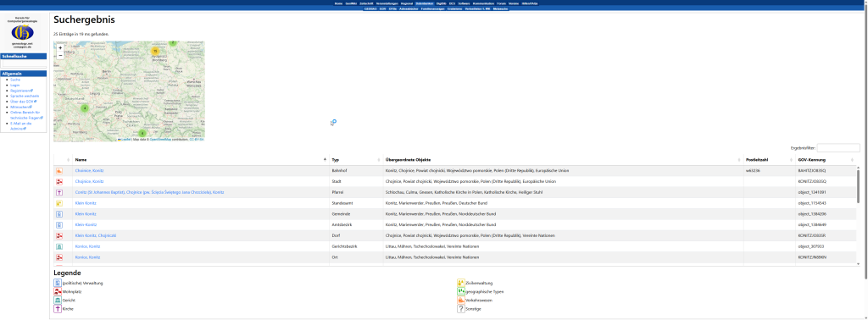Screen dimensions: 868x320
Task: Open the Registrieren link in the sidebar
Action: [21, 91]
